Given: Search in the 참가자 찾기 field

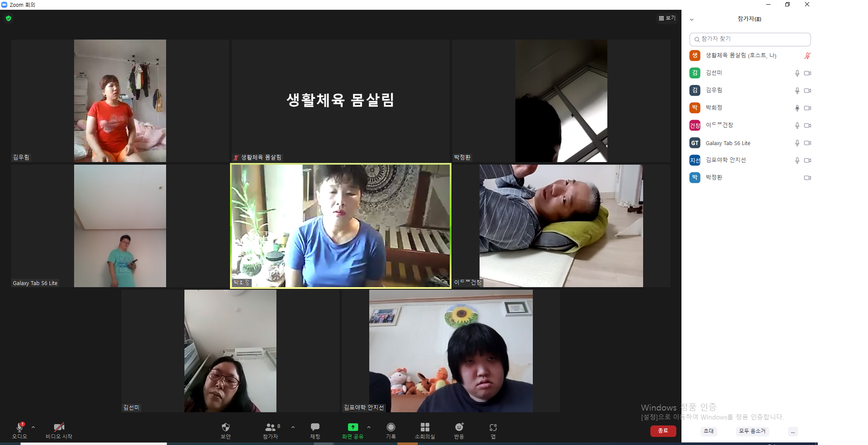Looking at the screenshot, I should 750,39.
